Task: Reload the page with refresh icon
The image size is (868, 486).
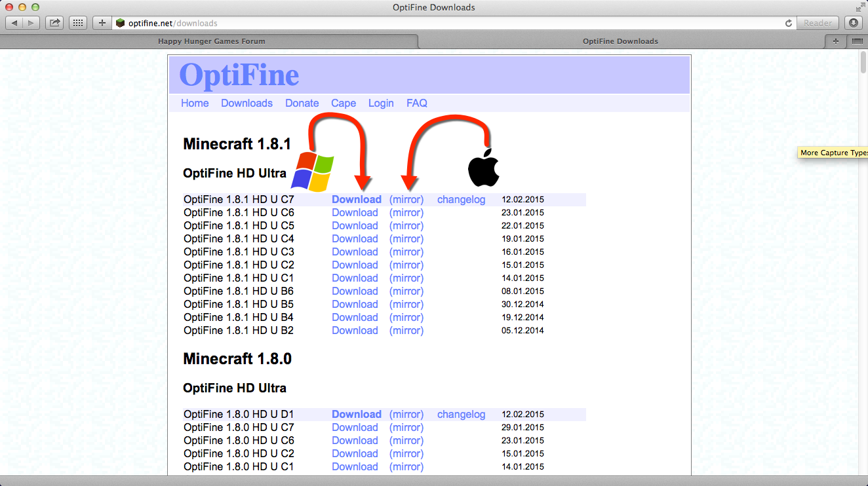Action: (x=789, y=23)
